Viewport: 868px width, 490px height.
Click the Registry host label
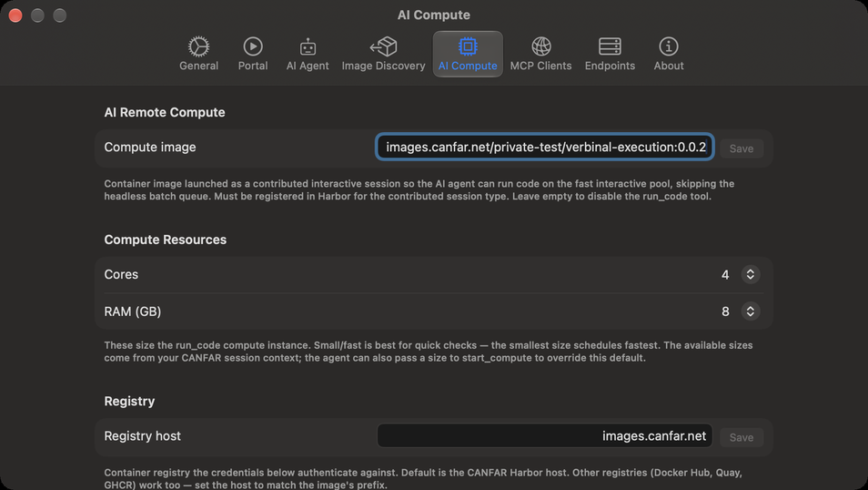[142, 435]
